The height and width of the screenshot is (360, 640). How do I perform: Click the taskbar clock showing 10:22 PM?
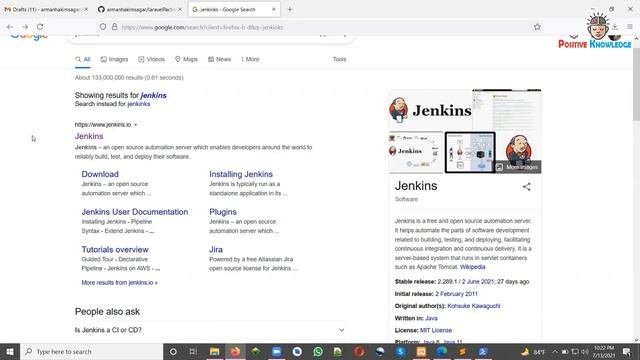pyautogui.click(x=604, y=351)
